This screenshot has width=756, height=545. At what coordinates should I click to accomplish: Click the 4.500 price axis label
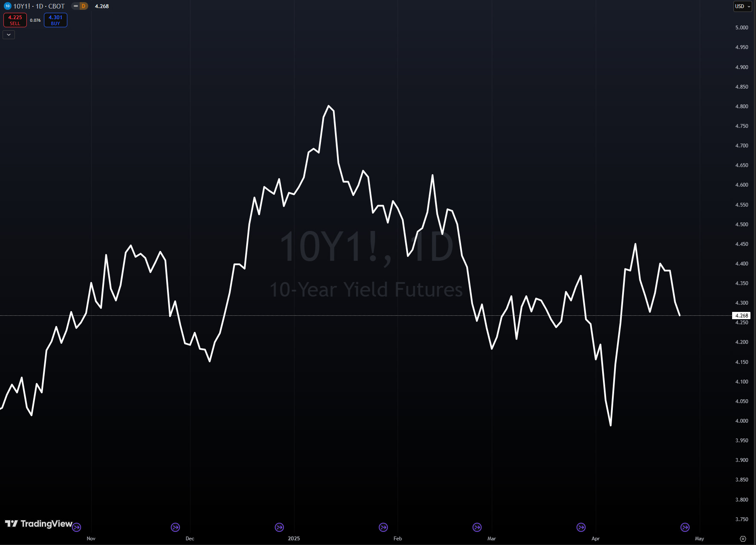[x=742, y=225]
